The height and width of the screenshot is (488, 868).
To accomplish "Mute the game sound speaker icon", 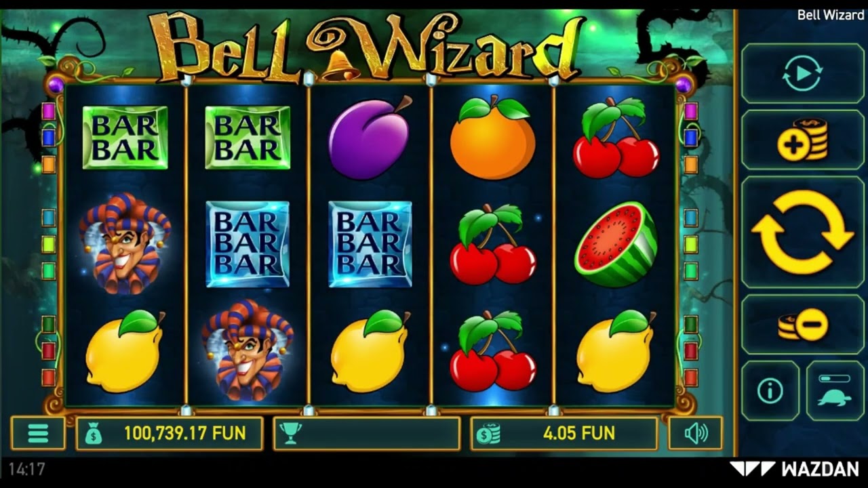I will point(696,434).
